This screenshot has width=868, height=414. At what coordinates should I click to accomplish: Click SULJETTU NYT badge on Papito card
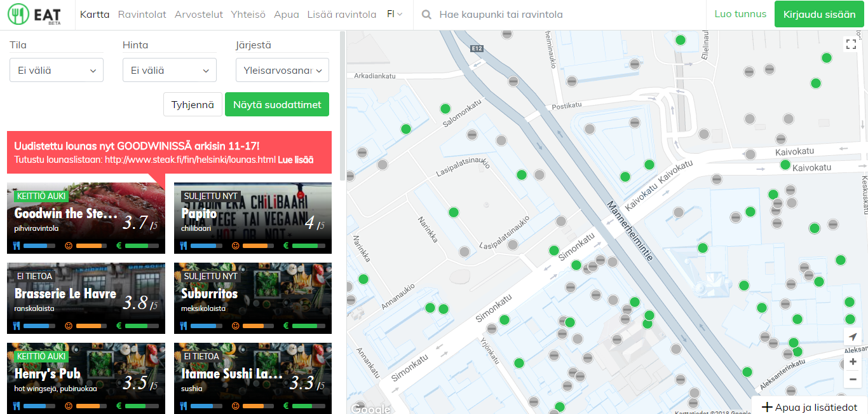coord(211,196)
